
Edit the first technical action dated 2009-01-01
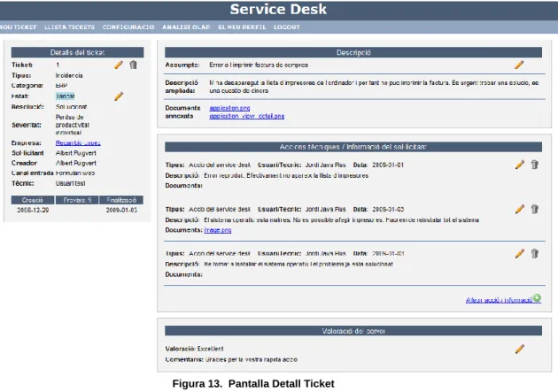click(520, 165)
